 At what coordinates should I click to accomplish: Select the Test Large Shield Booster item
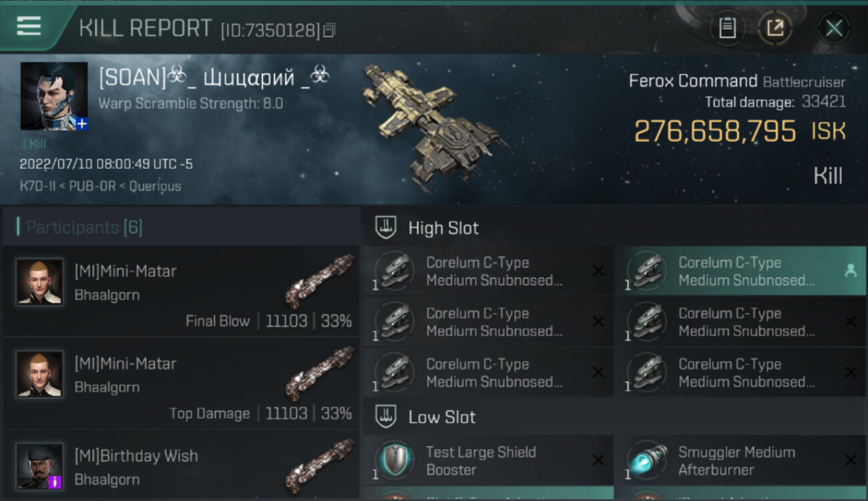point(488,460)
